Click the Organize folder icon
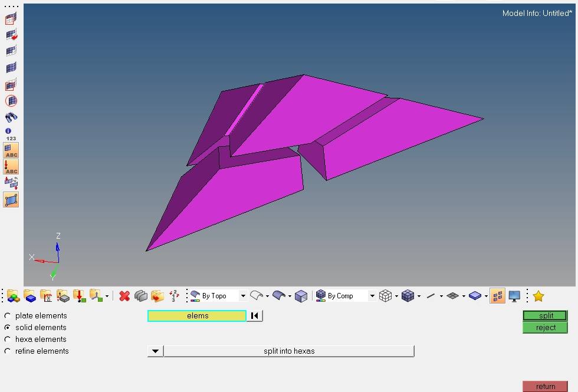This screenshot has width=578, height=392. tap(157, 296)
